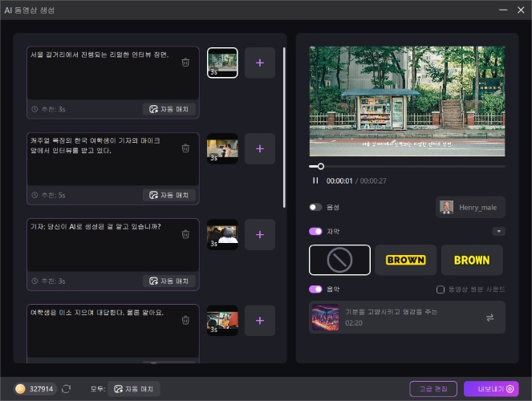Click the recommended 5s duration label

tap(53, 195)
